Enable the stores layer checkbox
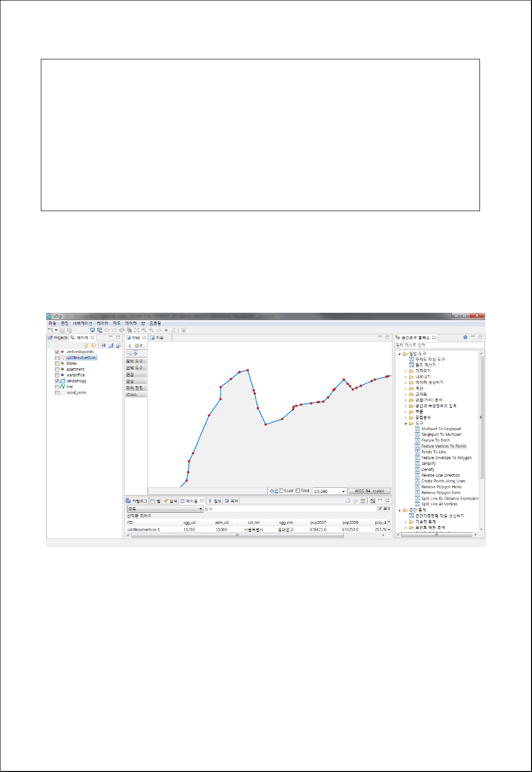The width and height of the screenshot is (532, 772). tap(57, 363)
